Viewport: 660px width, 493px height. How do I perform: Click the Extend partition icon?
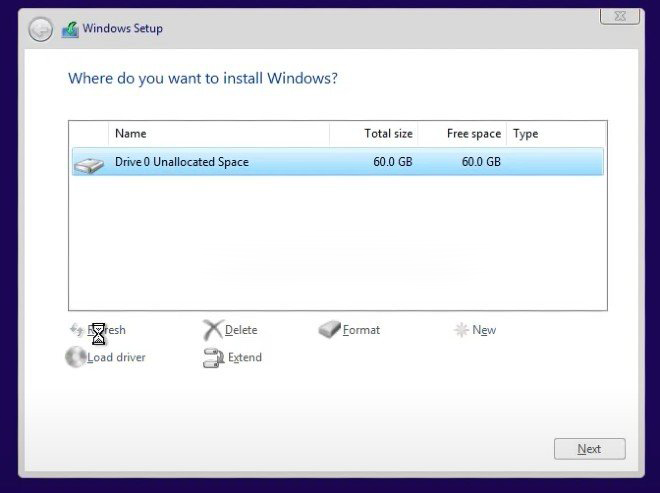212,358
